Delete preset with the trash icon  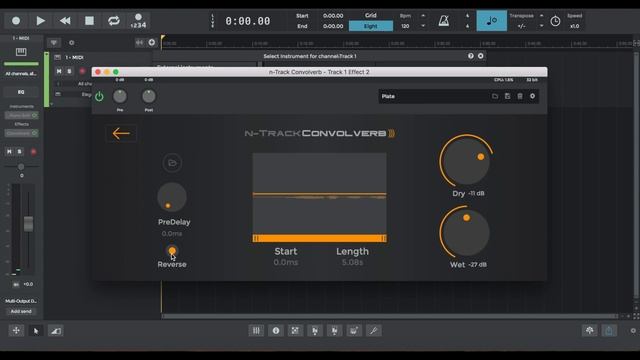coord(520,96)
